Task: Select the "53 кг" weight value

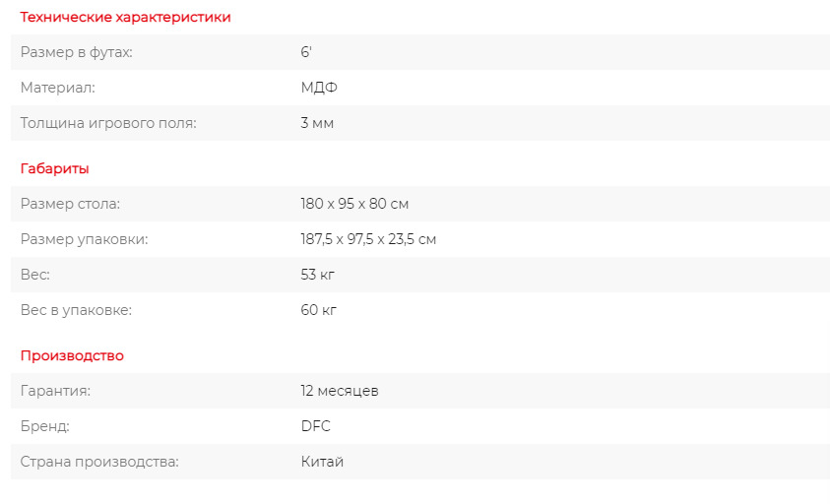Action: click(318, 275)
